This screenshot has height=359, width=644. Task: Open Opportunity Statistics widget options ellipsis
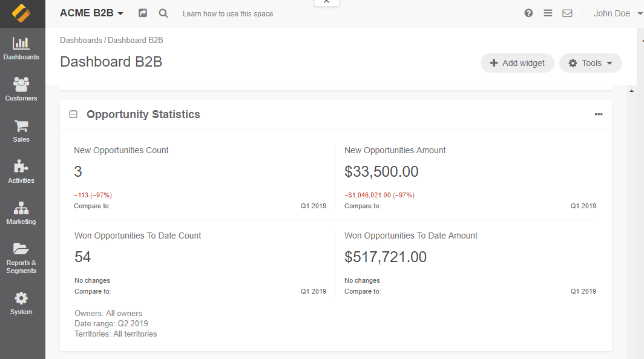(x=599, y=114)
